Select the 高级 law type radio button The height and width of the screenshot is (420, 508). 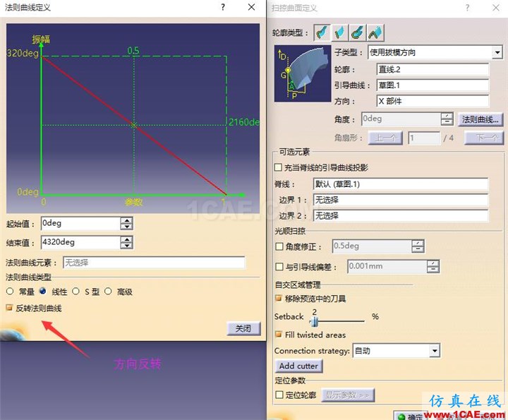pos(108,291)
